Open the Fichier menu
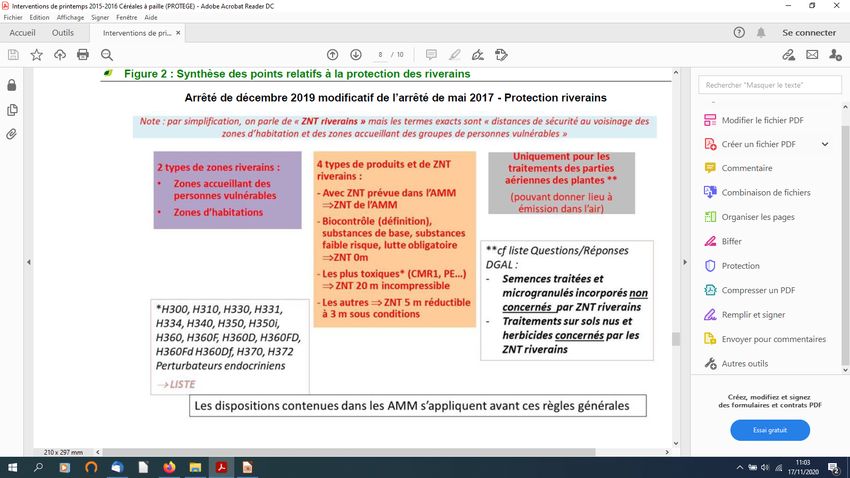The height and width of the screenshot is (478, 850). (13, 17)
